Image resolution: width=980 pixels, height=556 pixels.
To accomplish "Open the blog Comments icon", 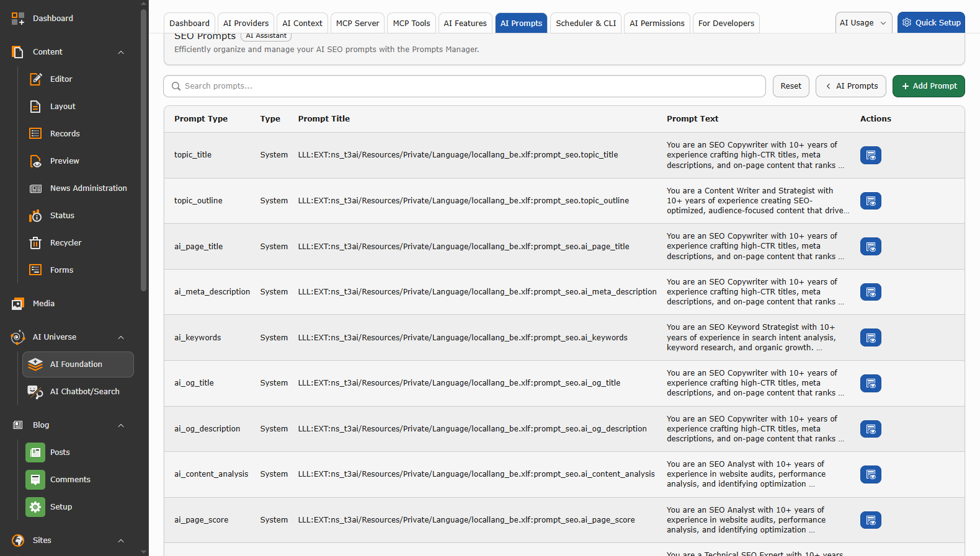I will 35,480.
